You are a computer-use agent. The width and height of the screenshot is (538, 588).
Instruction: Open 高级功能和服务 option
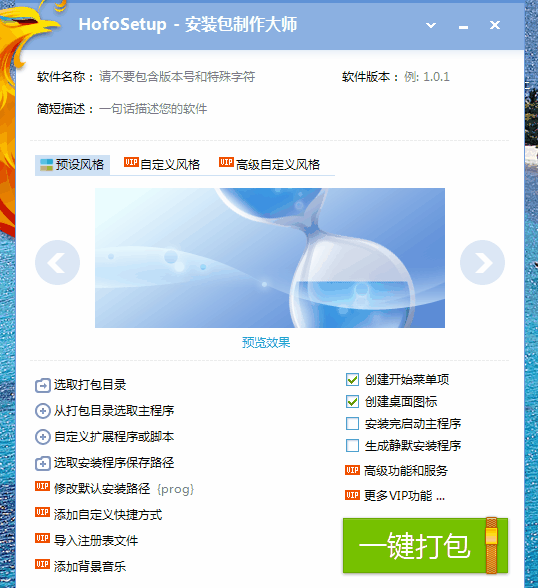[x=406, y=471]
